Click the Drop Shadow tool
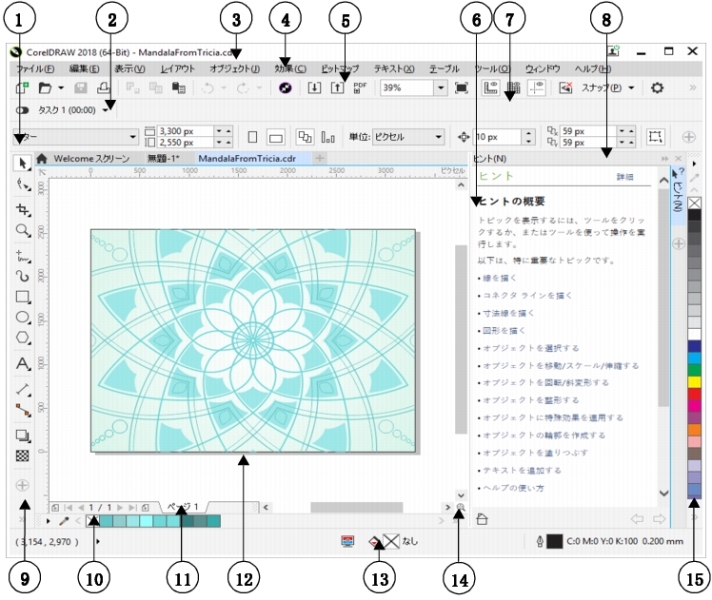712x600 pixels. (22, 435)
